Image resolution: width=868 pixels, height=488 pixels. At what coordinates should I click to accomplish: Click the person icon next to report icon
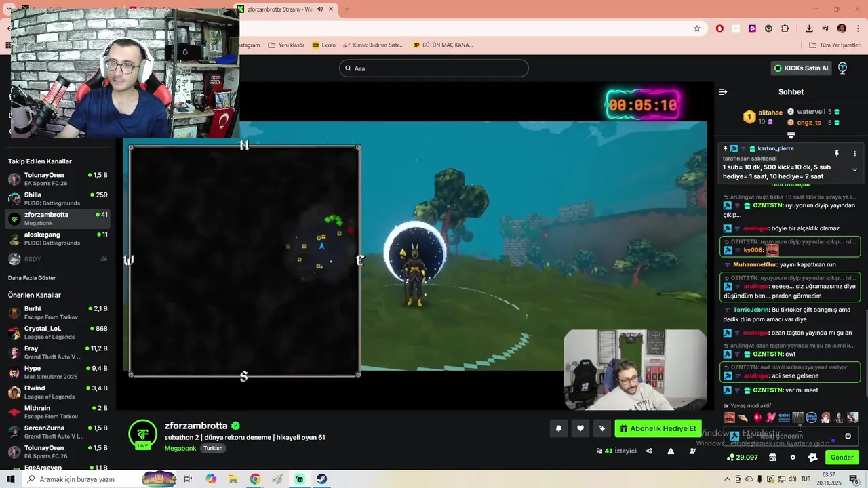coord(692,451)
